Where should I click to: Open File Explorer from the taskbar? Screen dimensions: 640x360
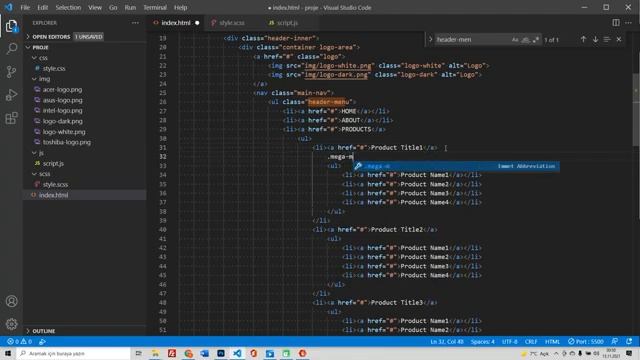coord(156,353)
